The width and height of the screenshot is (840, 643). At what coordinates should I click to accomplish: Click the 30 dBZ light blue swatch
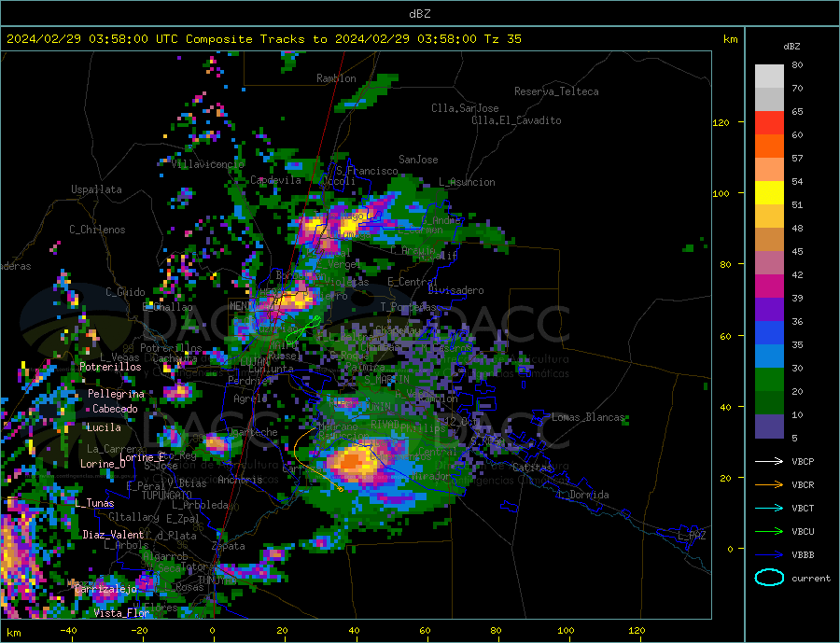[769, 356]
